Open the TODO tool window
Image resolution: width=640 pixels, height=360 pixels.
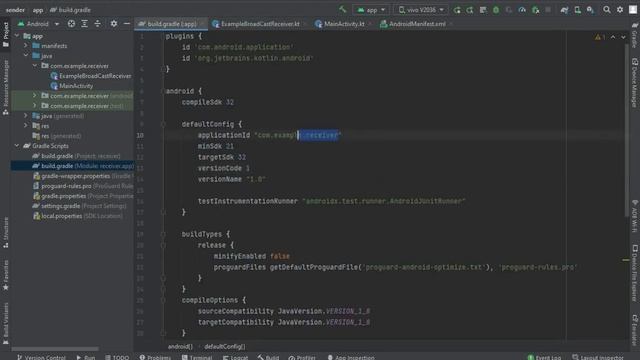pos(117,357)
